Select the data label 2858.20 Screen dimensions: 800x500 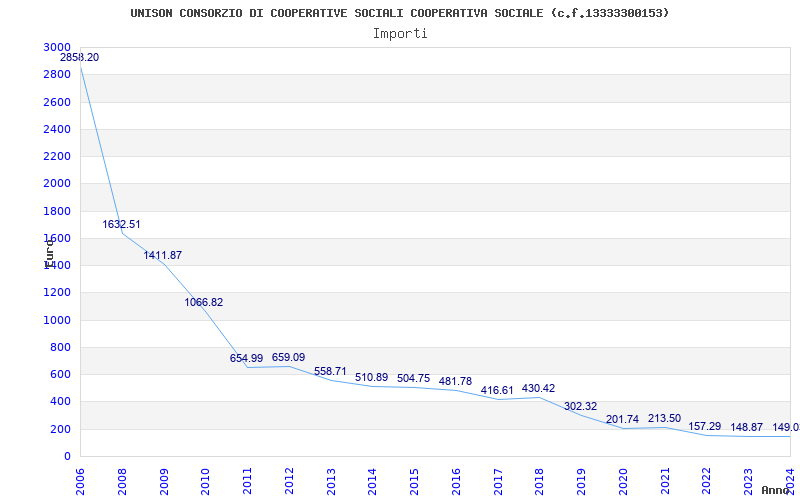80,58
